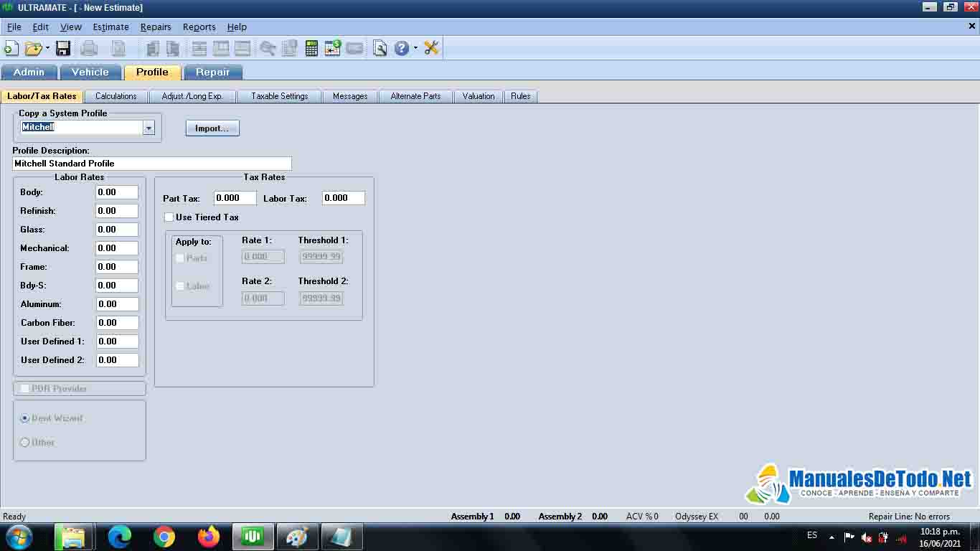Open the Paint app in taskbar
980x551 pixels.
click(x=297, y=537)
